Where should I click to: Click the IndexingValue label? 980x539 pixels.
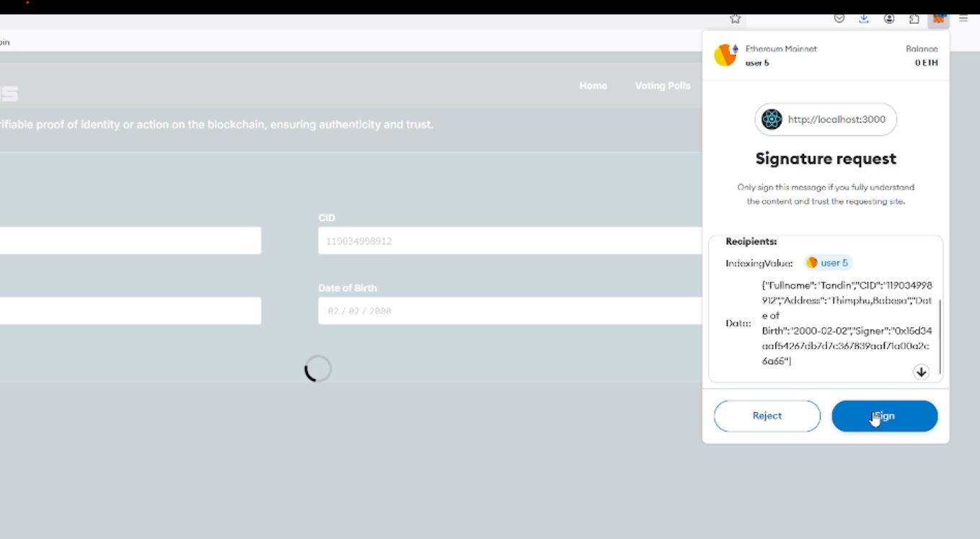coord(759,263)
